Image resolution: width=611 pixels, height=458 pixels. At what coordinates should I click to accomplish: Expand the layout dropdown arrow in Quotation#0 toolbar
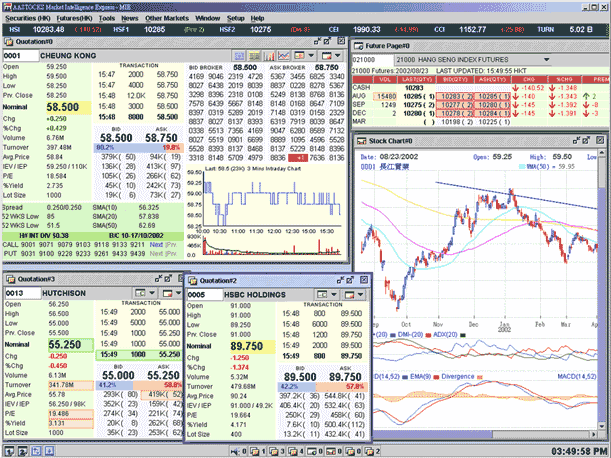tap(311, 56)
